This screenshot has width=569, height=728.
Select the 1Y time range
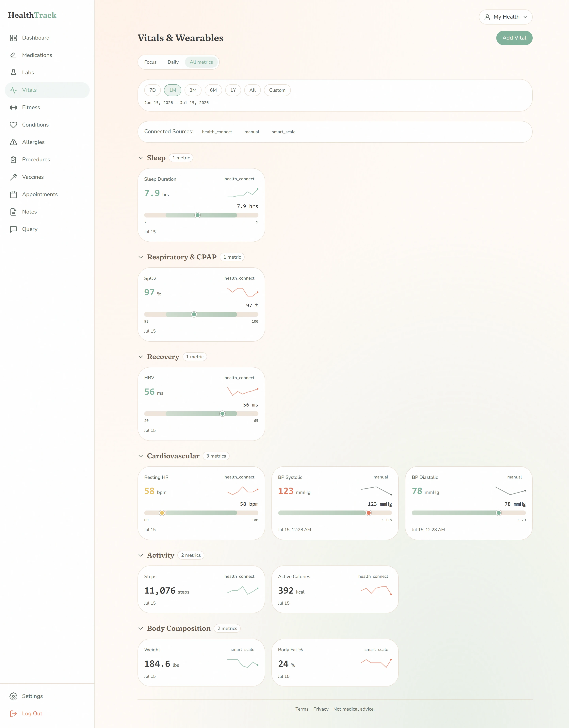coord(233,90)
